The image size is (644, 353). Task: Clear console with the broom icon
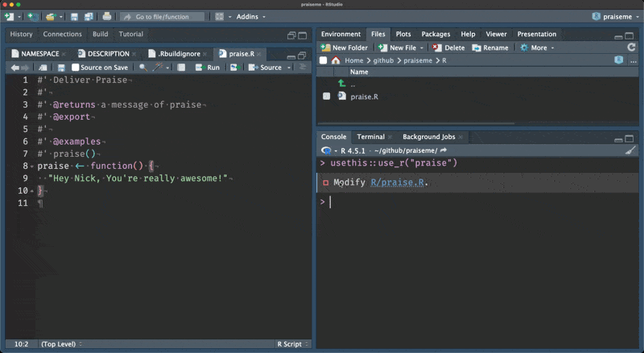(630, 150)
